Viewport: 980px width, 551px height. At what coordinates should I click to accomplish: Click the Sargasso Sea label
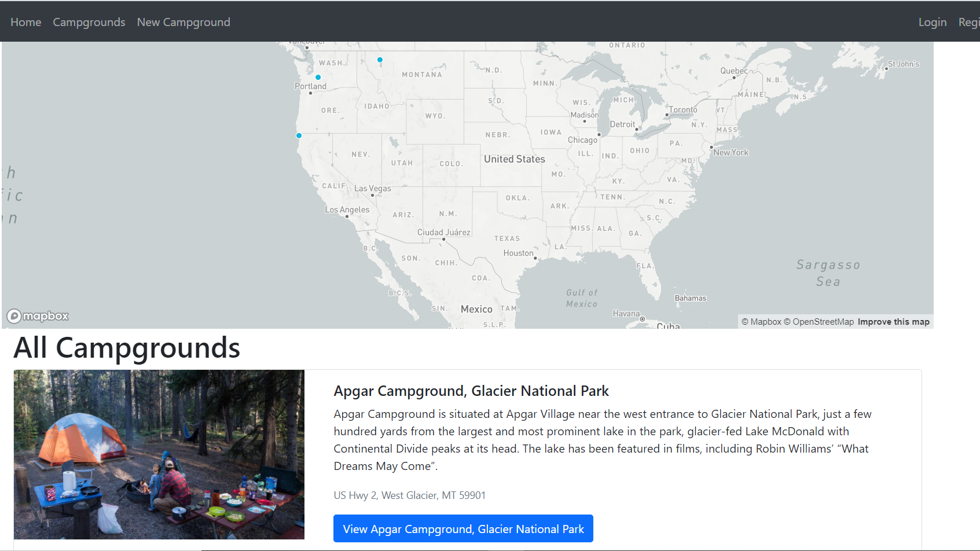[x=828, y=273]
